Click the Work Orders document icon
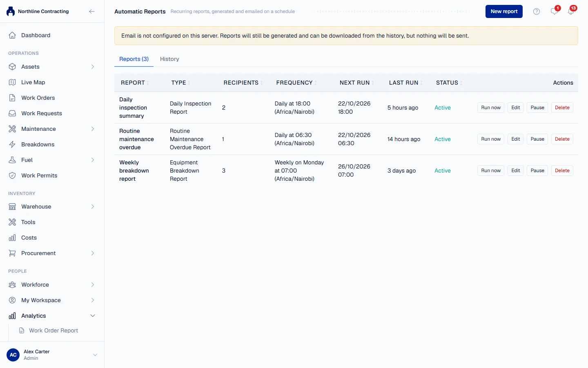The height and width of the screenshot is (368, 588). click(x=12, y=98)
